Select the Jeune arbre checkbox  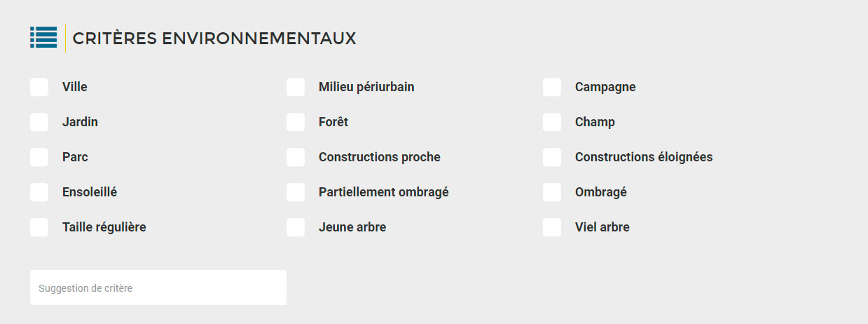(x=296, y=227)
